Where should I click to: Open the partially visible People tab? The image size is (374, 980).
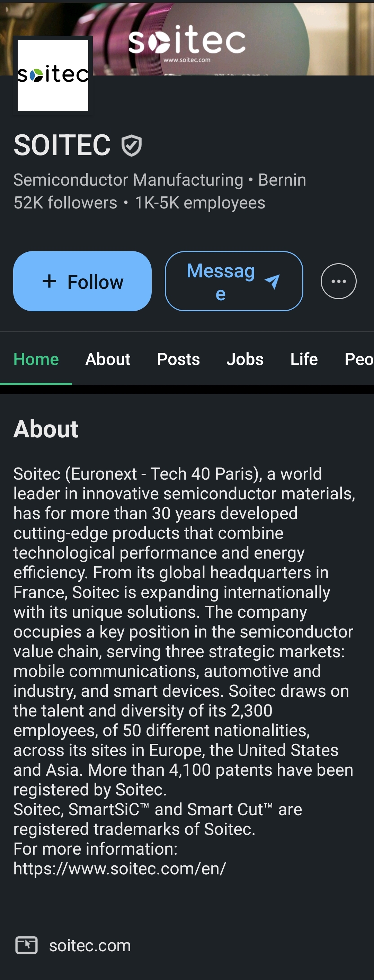tap(358, 359)
